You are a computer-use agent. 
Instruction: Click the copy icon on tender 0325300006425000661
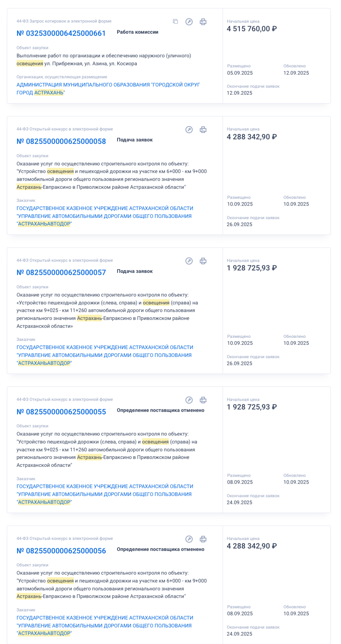coord(176,22)
